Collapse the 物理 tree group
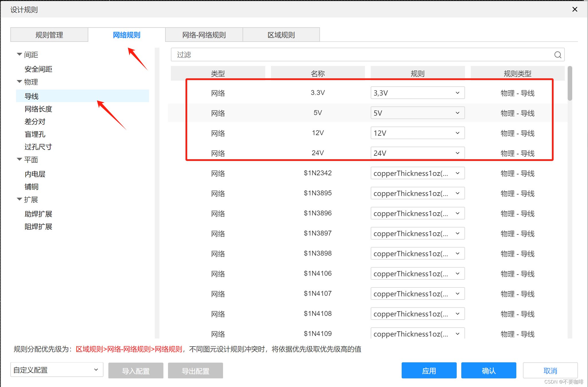The width and height of the screenshot is (588, 387). click(19, 82)
